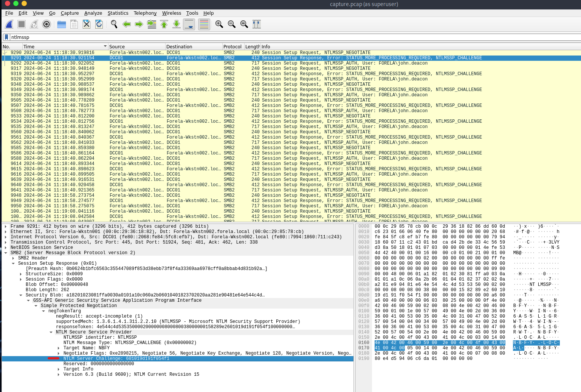This screenshot has width=581, height=392.
Task: Open the Tools menu
Action: pyautogui.click(x=192, y=13)
